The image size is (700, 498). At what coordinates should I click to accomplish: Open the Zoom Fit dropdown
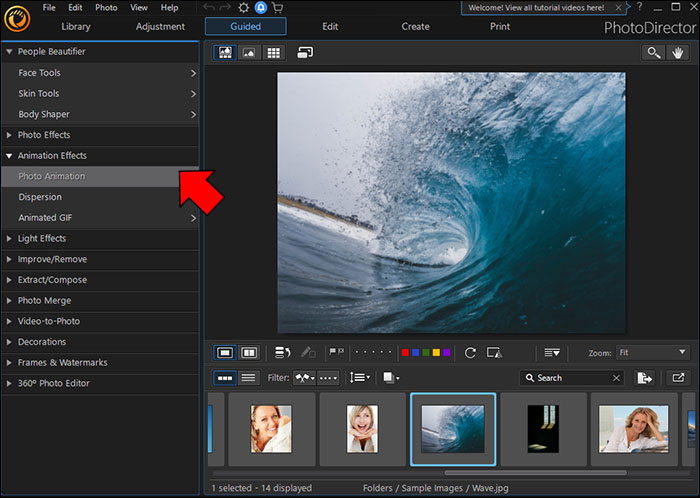coord(652,353)
